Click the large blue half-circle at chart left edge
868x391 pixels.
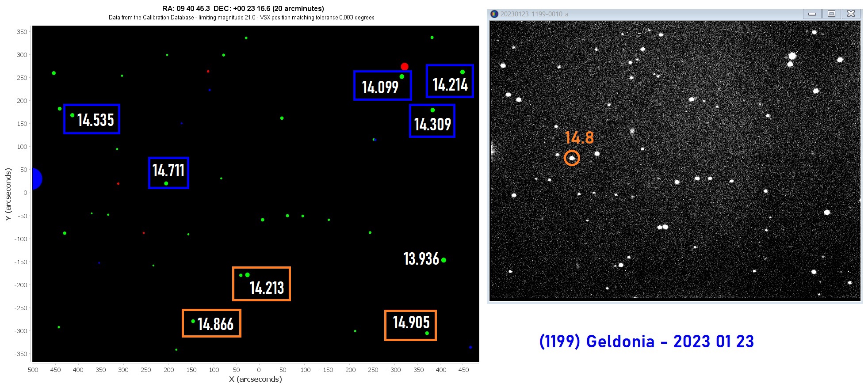click(36, 179)
